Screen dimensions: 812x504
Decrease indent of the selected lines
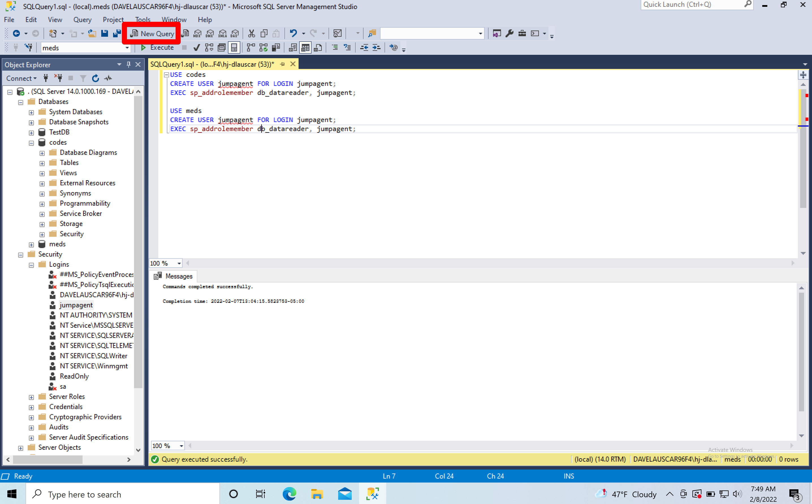364,48
